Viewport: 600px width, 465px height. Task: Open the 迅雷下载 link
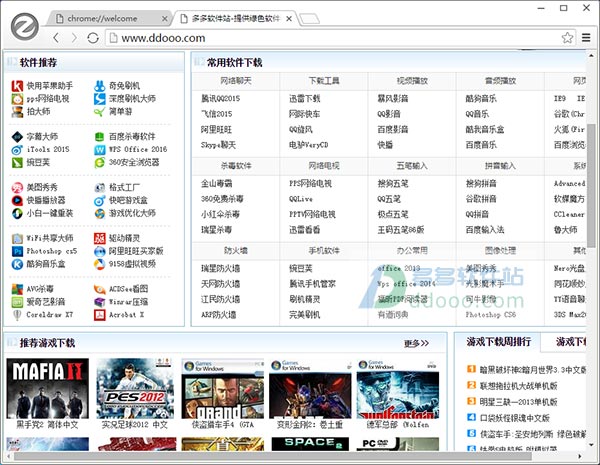pos(305,98)
